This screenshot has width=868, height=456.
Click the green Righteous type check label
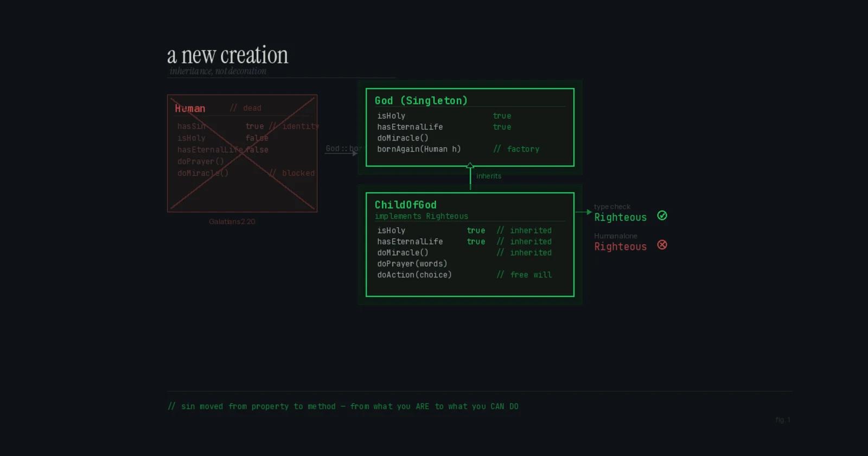620,218
